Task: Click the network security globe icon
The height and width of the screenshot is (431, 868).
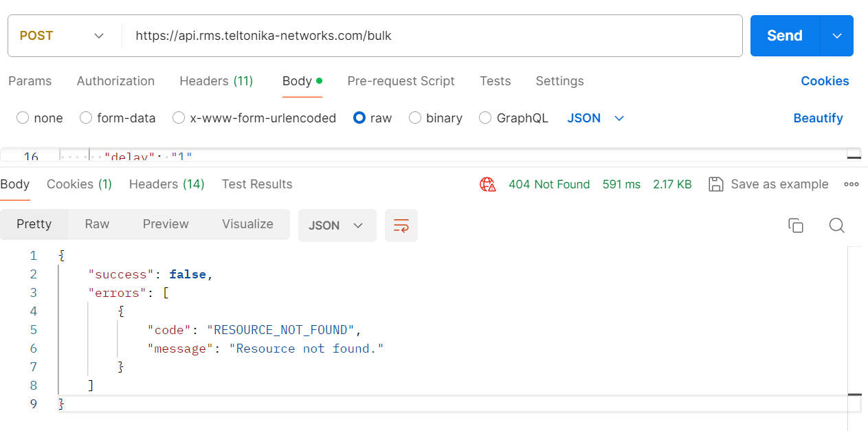Action: [487, 184]
